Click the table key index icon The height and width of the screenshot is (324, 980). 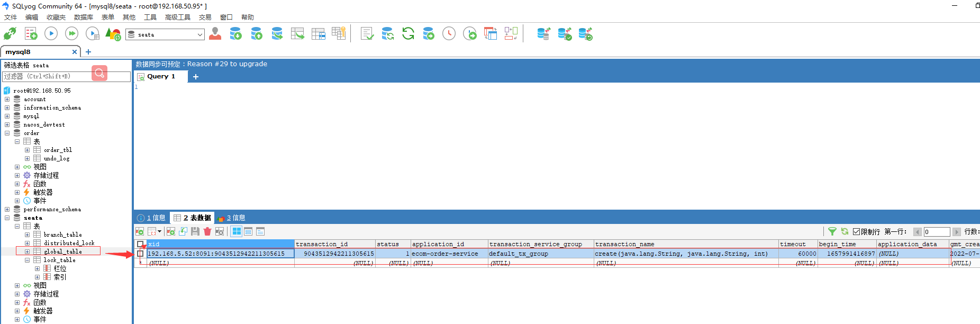click(x=339, y=34)
